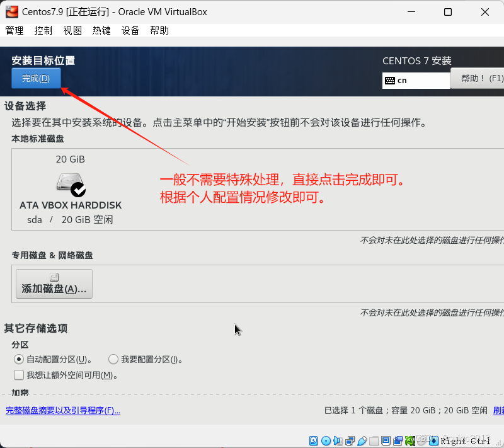
Task: Click the "本地标准磁盘" label
Action: [38, 139]
